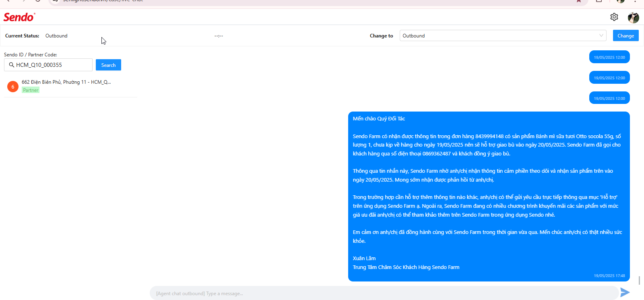
Task: Click the Sendo logo
Action: coord(19,17)
